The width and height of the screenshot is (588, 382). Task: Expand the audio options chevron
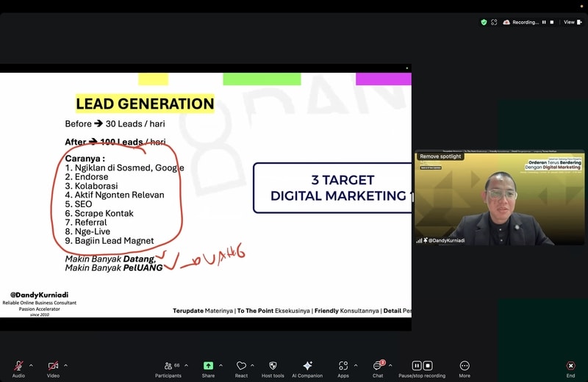pos(31,365)
